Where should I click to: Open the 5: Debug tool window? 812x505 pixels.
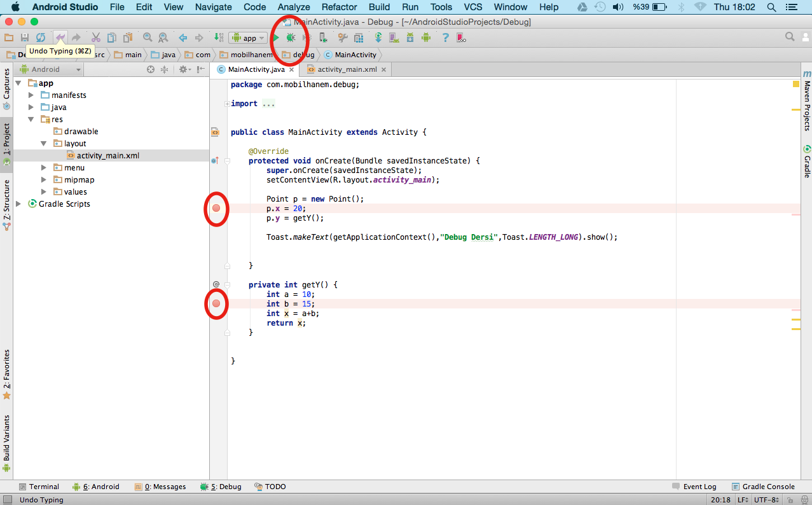pos(221,487)
